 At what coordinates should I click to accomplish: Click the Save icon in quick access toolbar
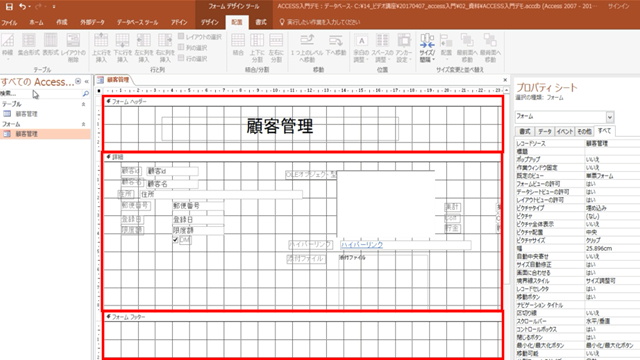click(x=9, y=7)
